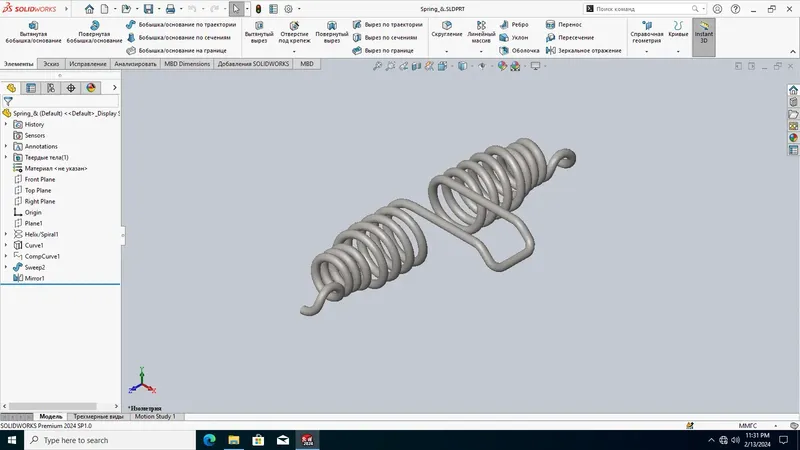Open the Отверстие под крепеж hole wizard
The width and height of the screenshot is (800, 450).
click(x=294, y=32)
